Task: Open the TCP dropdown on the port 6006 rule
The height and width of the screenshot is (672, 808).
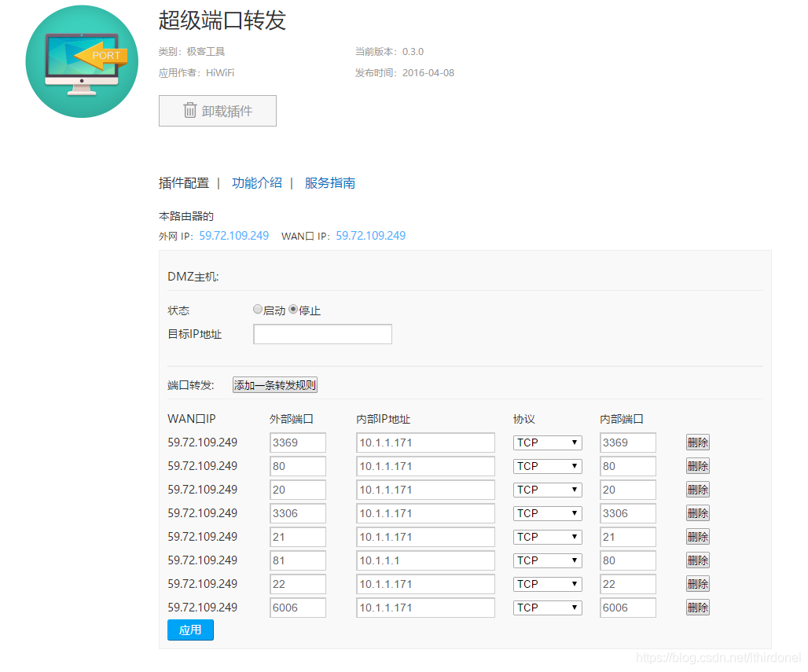Action: pyautogui.click(x=547, y=608)
